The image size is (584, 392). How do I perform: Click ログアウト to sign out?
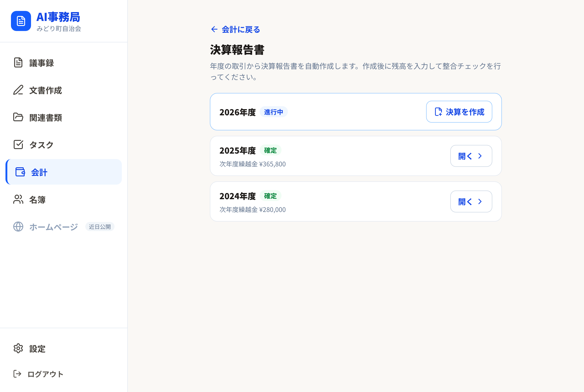pos(64,374)
